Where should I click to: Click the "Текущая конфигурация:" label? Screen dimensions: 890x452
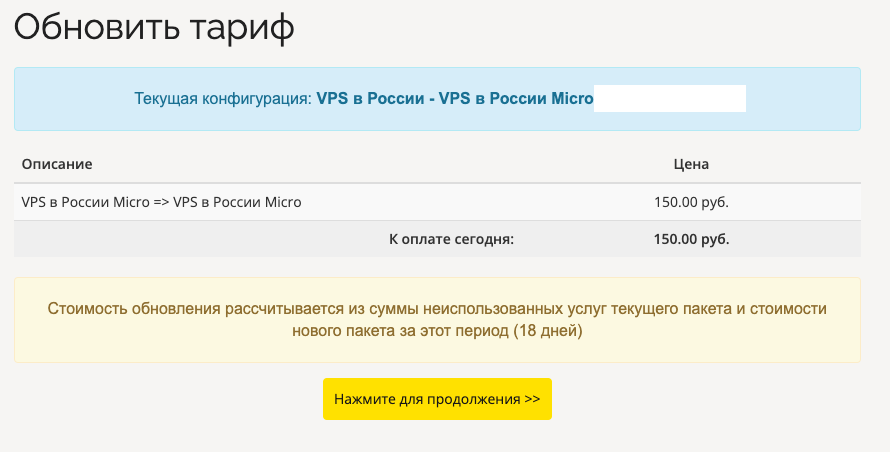coord(223,99)
